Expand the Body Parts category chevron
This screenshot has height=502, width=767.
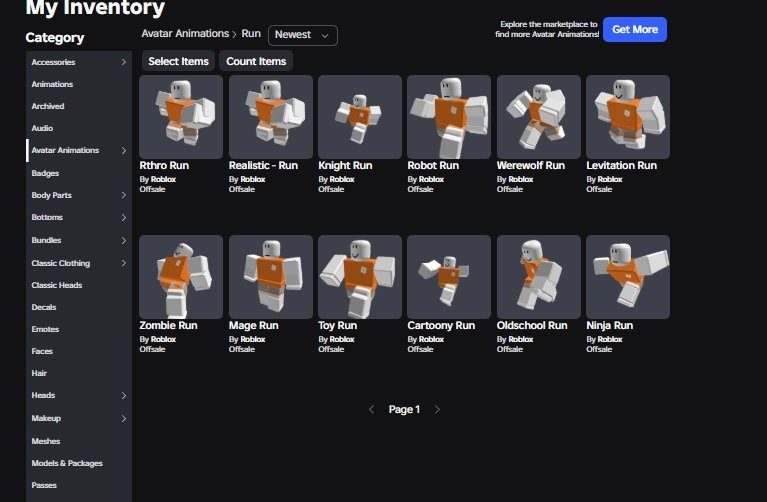pos(123,195)
